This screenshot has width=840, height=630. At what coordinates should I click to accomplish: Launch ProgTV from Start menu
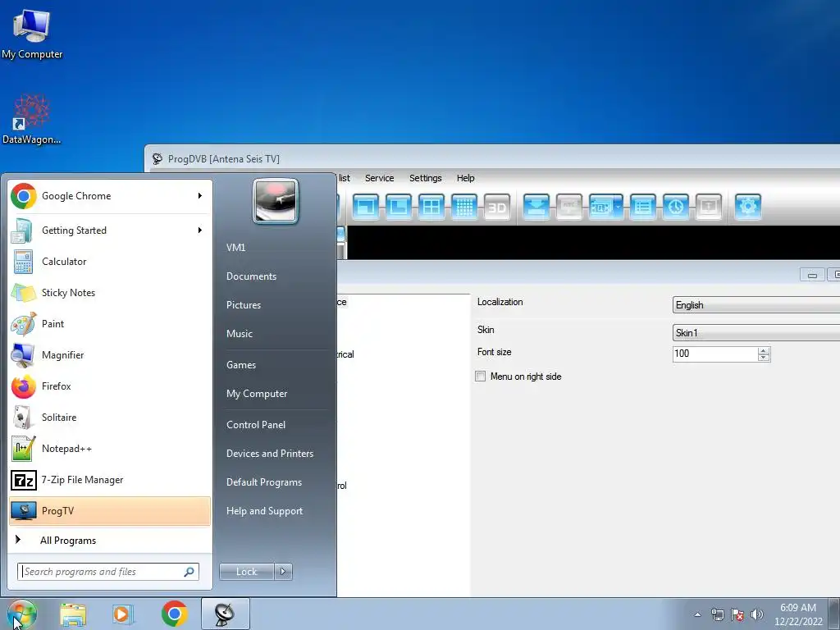[110, 511]
